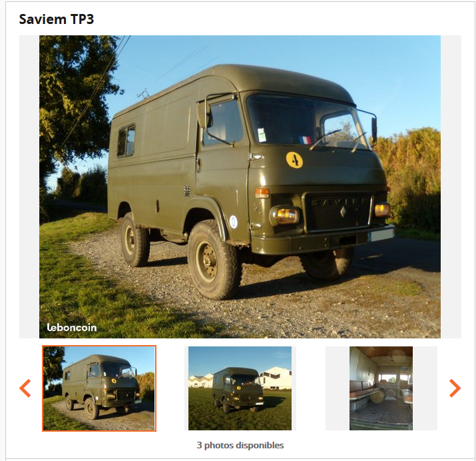Click the Saviem TP3 listing title

click(x=57, y=19)
